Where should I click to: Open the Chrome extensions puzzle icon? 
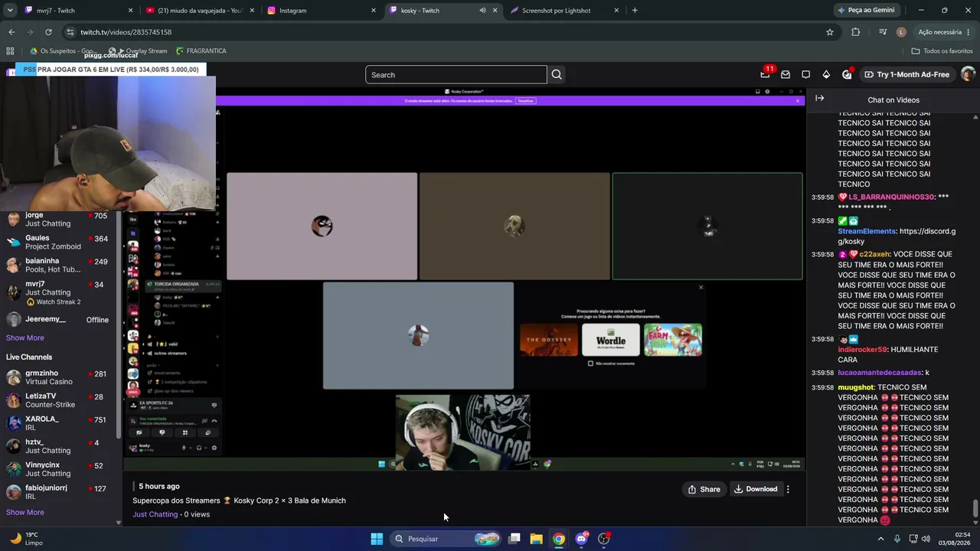(x=856, y=32)
